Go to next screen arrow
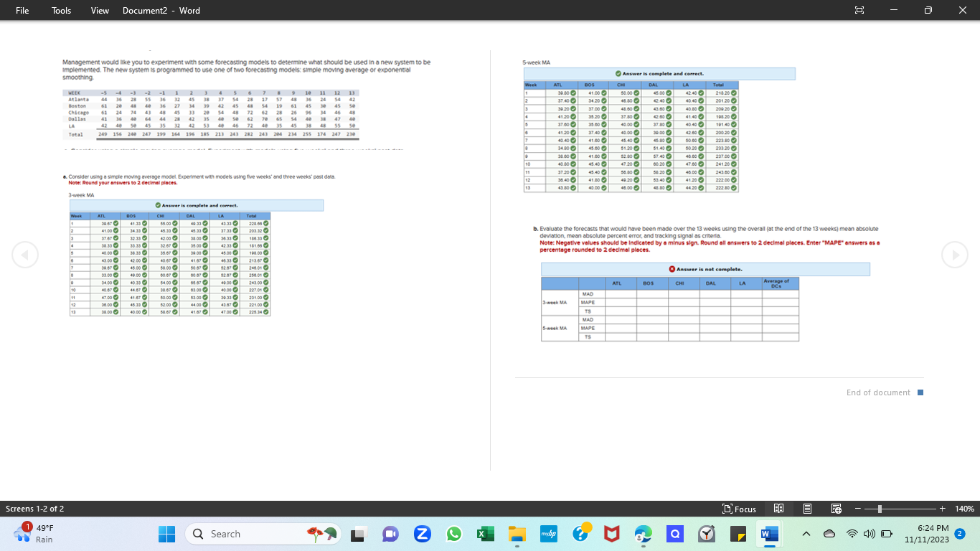 tap(955, 255)
